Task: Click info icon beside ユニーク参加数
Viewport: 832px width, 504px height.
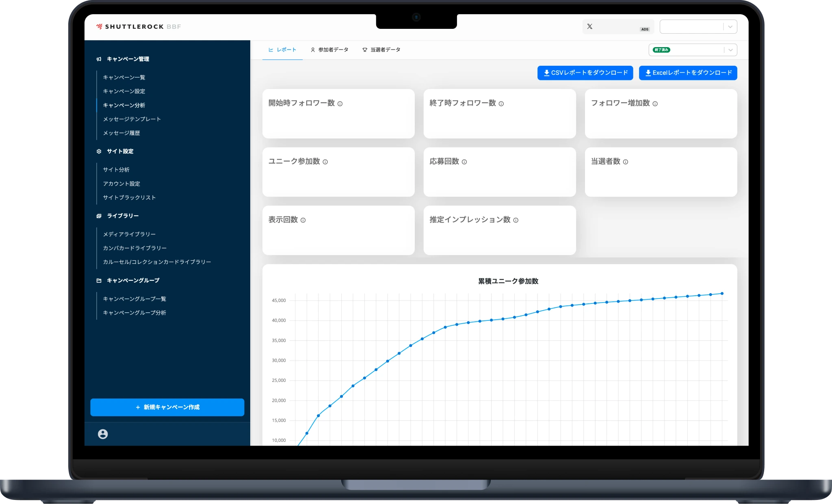Action: point(325,162)
